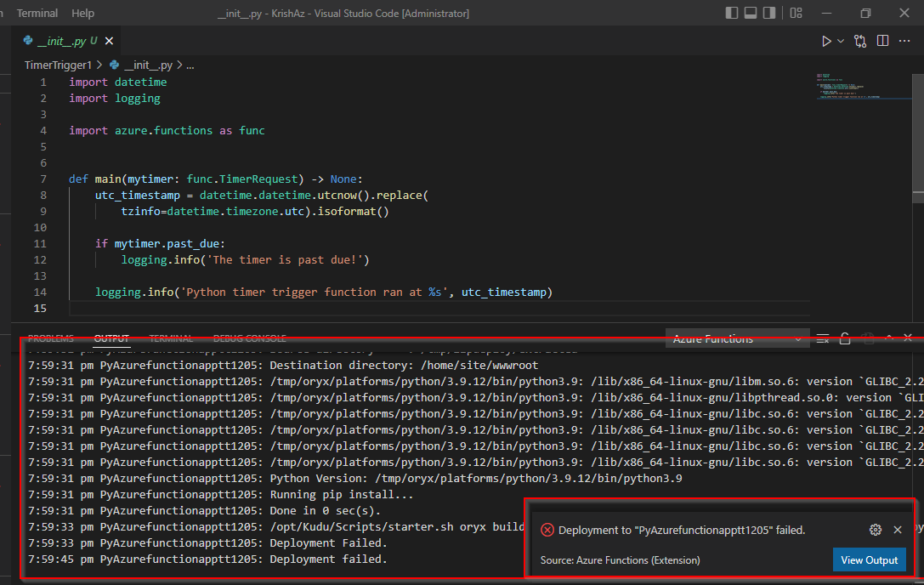Open the Help menu
The height and width of the screenshot is (585, 924).
(x=82, y=13)
